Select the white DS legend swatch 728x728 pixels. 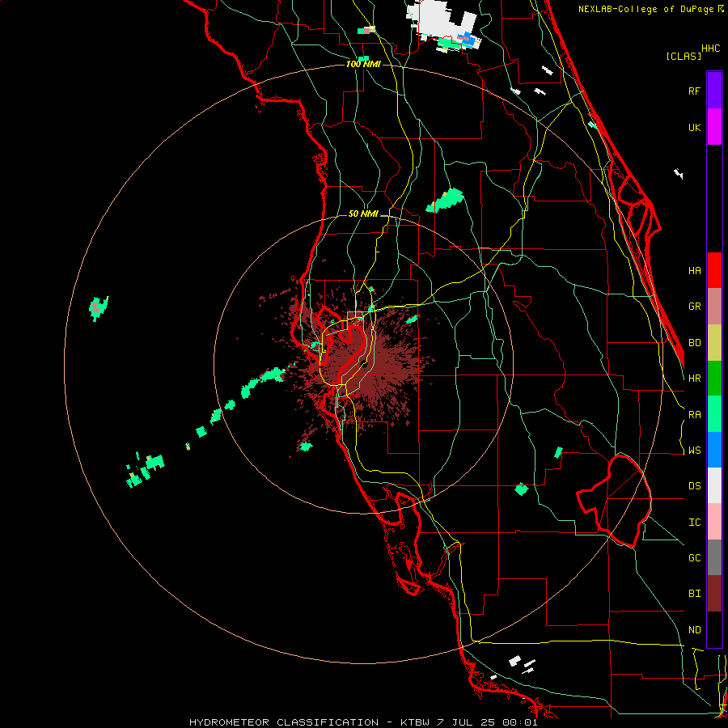(714, 485)
